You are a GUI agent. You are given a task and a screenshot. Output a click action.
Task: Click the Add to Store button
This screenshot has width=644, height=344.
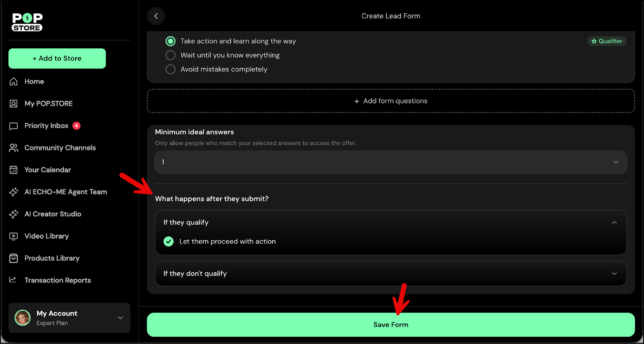tap(57, 58)
